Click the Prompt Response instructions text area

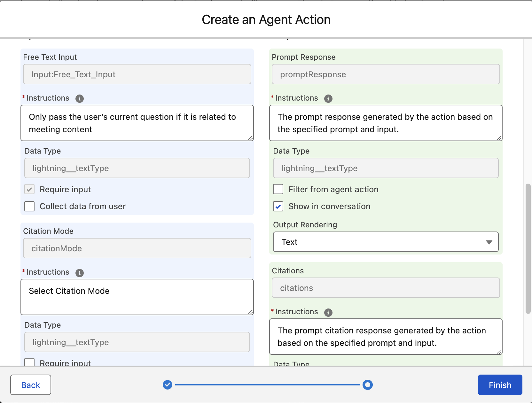click(x=386, y=123)
